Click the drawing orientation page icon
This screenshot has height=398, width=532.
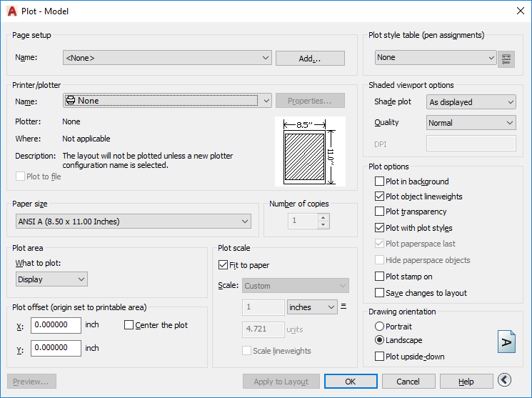tap(506, 343)
